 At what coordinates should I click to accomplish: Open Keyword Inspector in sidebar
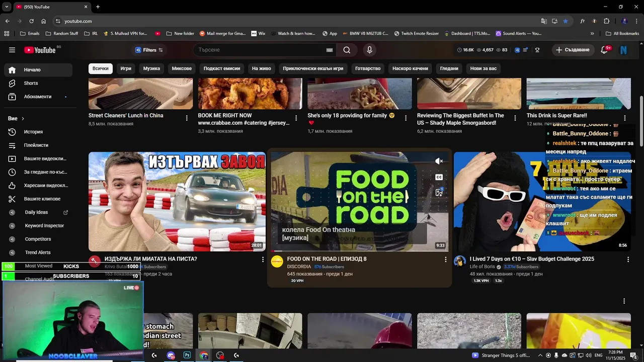[x=38, y=226]
